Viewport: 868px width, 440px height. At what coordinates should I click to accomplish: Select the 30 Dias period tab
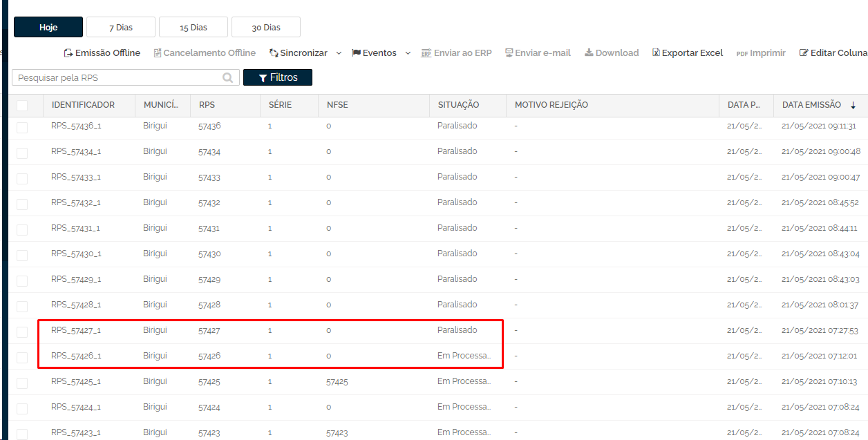tap(266, 28)
